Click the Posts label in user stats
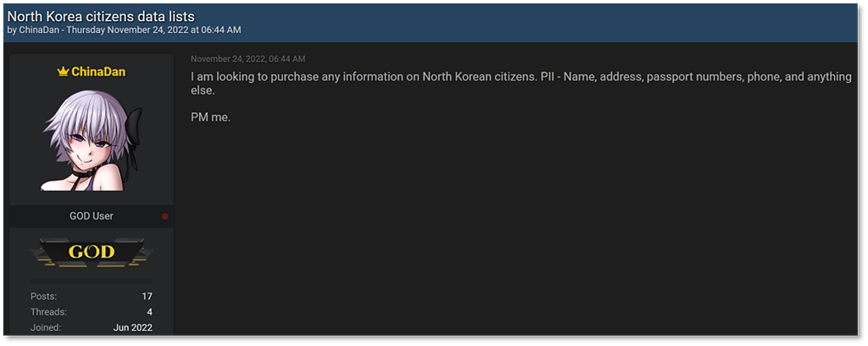 [x=43, y=296]
